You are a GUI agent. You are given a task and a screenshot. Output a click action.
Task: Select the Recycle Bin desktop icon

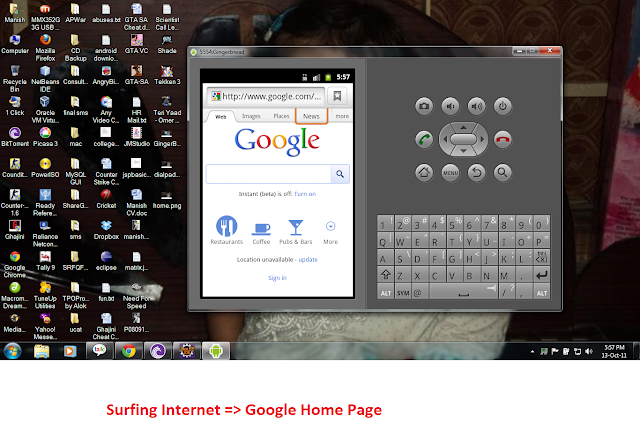click(15, 79)
